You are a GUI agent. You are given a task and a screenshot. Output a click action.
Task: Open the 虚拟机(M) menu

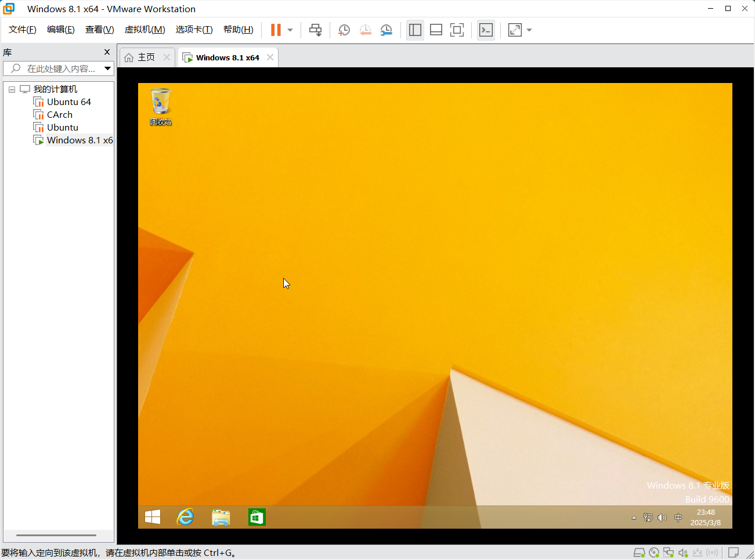pyautogui.click(x=145, y=30)
